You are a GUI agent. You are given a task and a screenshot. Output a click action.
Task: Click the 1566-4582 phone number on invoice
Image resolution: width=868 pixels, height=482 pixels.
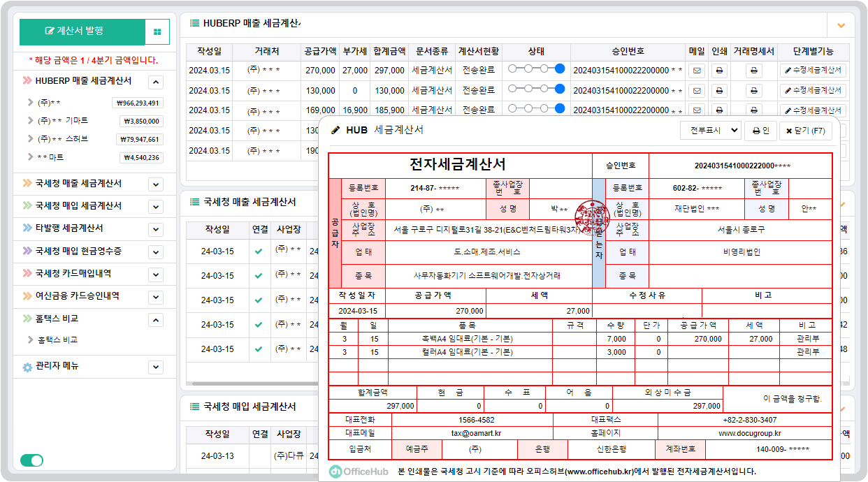pyautogui.click(x=477, y=420)
